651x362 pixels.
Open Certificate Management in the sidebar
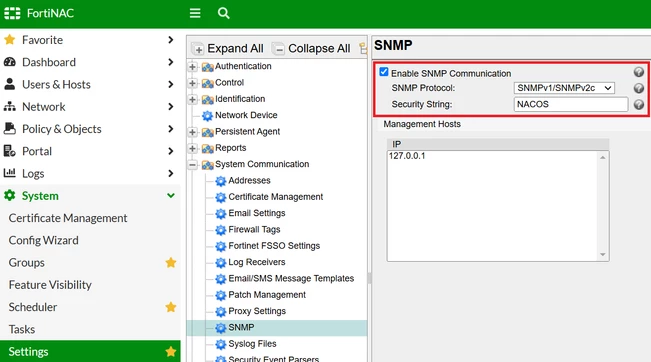point(68,218)
